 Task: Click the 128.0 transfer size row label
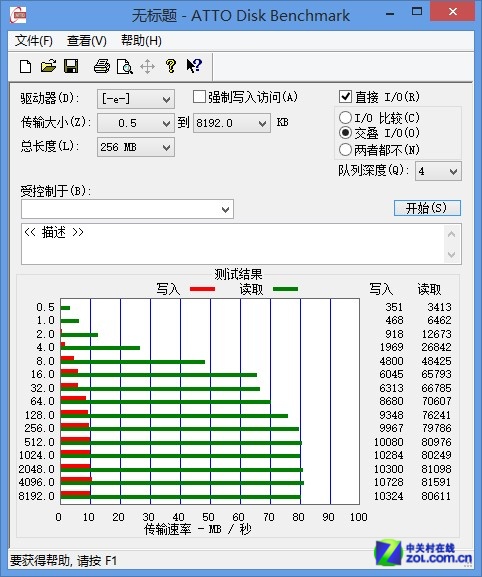tap(39, 415)
